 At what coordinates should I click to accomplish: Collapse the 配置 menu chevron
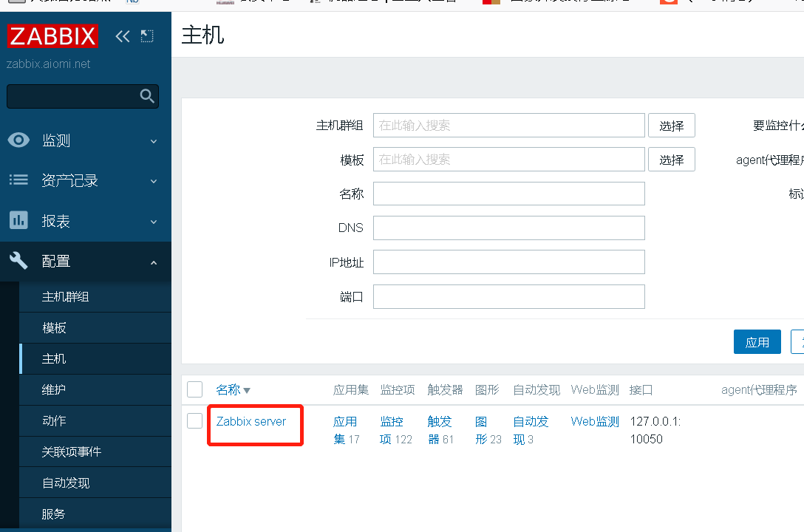(x=153, y=262)
